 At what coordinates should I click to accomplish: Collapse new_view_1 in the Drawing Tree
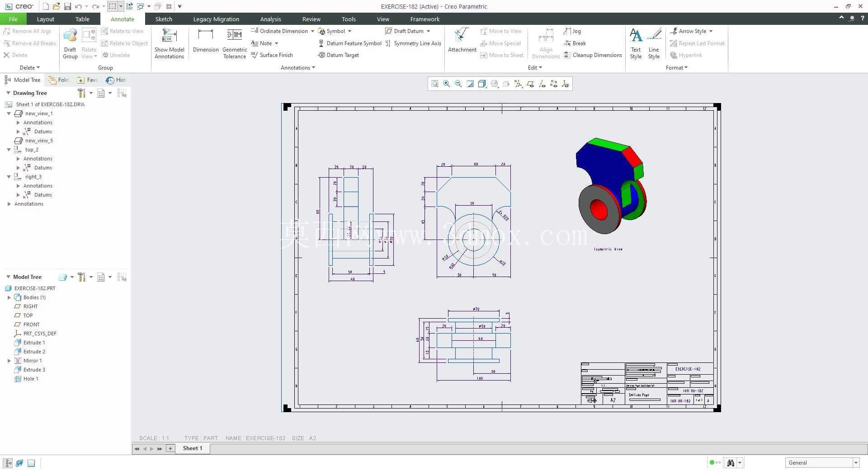click(x=9, y=113)
